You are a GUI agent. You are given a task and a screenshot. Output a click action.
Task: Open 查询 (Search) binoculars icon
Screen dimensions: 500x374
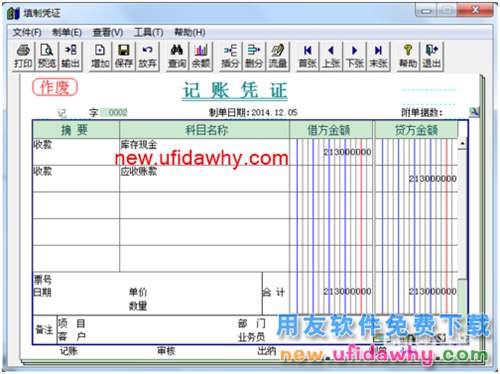177,56
